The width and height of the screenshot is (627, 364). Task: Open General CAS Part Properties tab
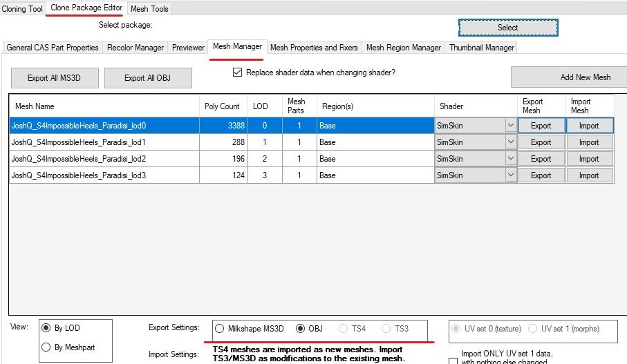coord(53,48)
